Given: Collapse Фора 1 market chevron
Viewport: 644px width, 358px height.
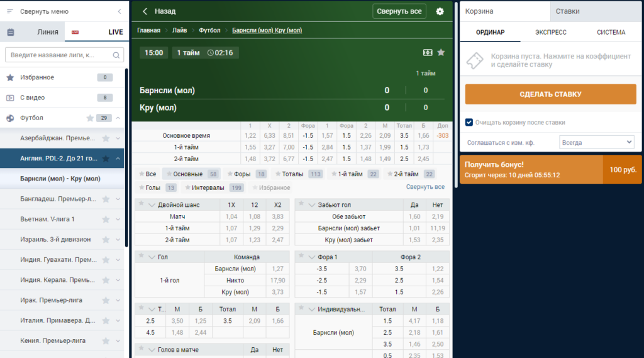Looking at the screenshot, I should click(312, 257).
